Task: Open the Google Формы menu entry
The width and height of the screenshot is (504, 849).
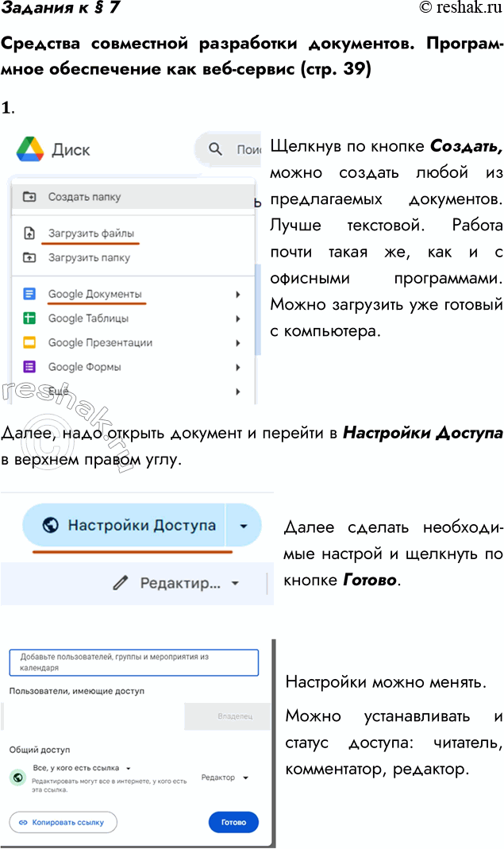Action: click(133, 367)
